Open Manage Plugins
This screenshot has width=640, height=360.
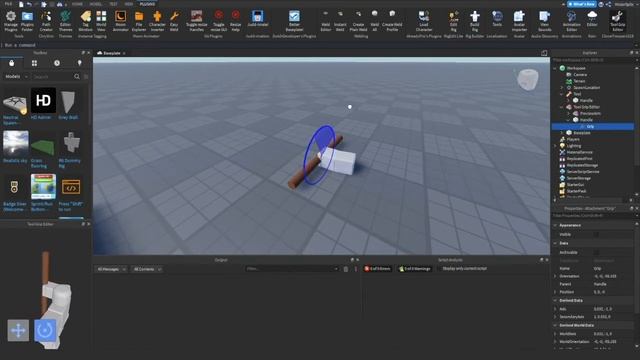click(11, 21)
